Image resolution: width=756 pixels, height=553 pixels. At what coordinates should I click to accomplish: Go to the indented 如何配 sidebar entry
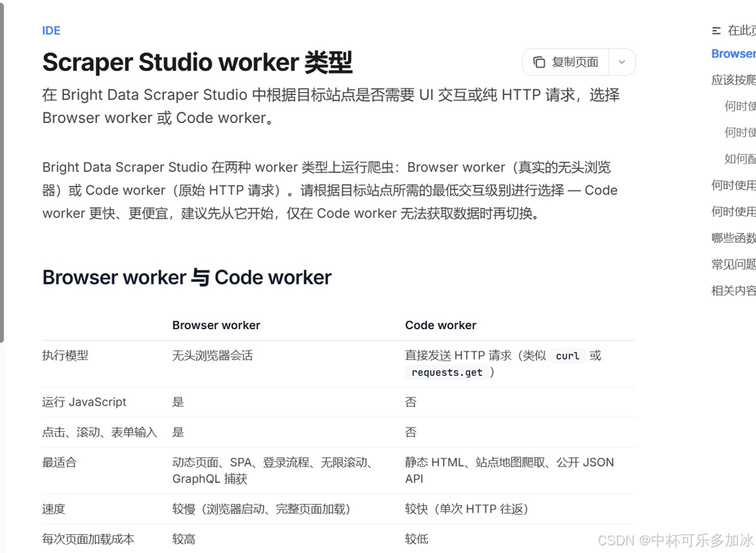point(740,159)
